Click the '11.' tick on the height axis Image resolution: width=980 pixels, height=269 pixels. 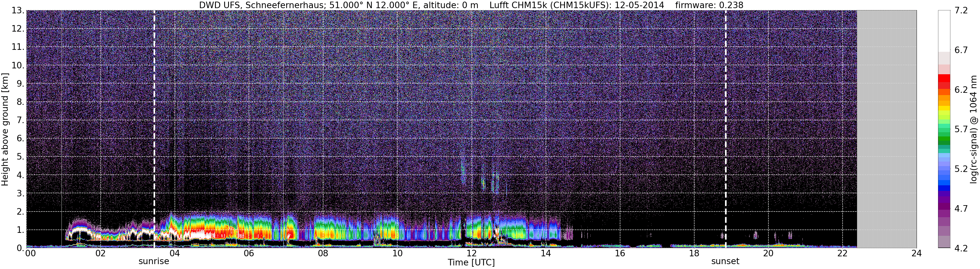(18, 47)
